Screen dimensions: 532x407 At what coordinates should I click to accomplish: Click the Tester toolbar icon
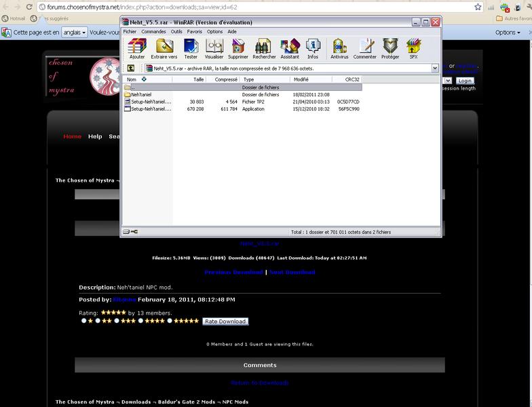coord(191,49)
